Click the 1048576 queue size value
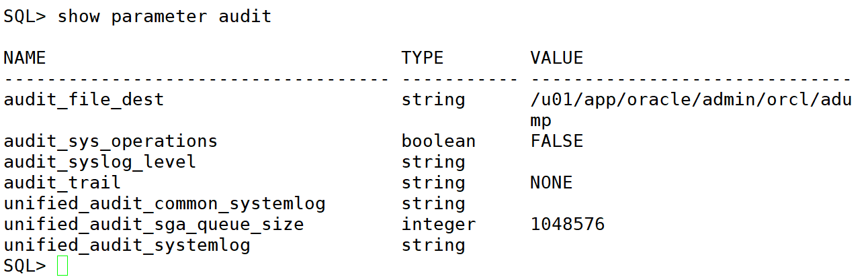 (568, 224)
